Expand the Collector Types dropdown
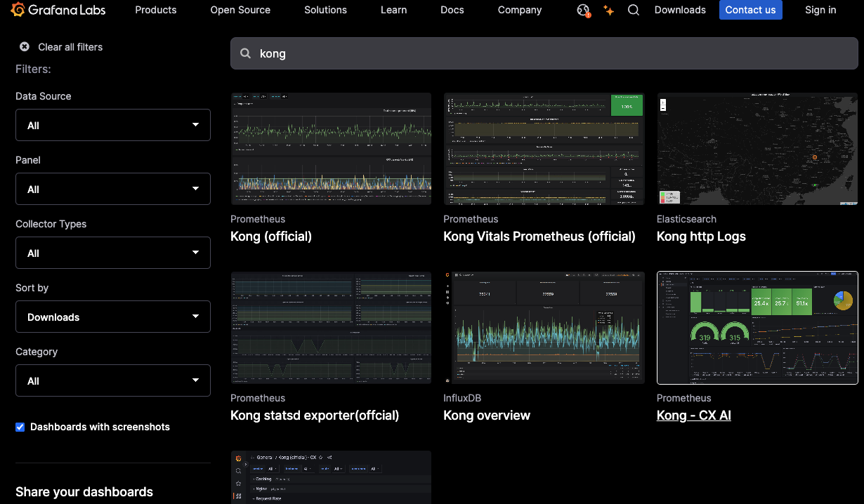Screen dimensions: 864x504 pyautogui.click(x=113, y=253)
